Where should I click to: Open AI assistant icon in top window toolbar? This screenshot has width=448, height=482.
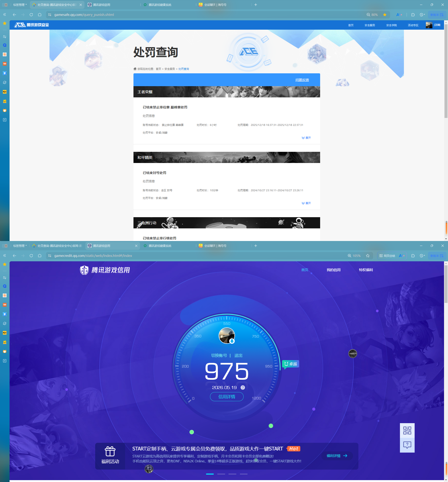tap(399, 14)
